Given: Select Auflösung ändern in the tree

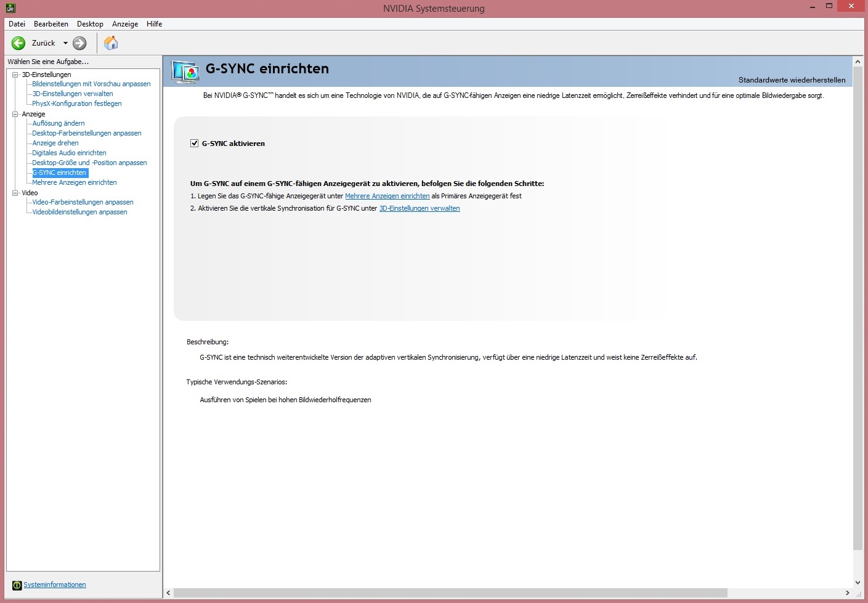Looking at the screenshot, I should (59, 123).
